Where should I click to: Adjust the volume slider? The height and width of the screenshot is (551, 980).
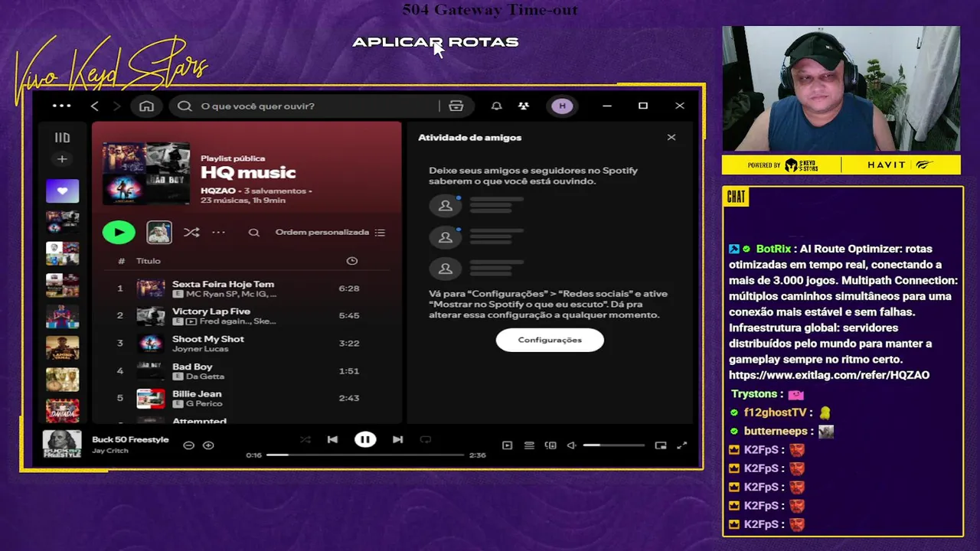click(614, 445)
